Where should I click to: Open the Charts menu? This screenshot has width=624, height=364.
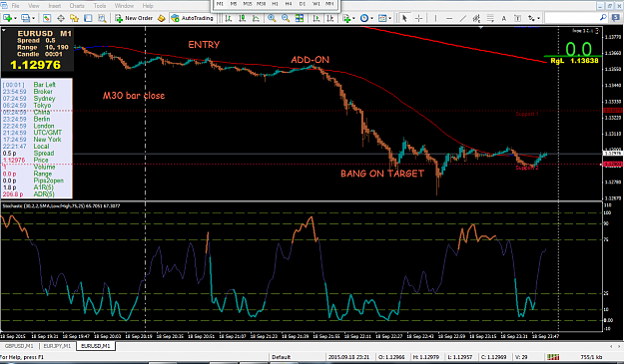click(77, 6)
